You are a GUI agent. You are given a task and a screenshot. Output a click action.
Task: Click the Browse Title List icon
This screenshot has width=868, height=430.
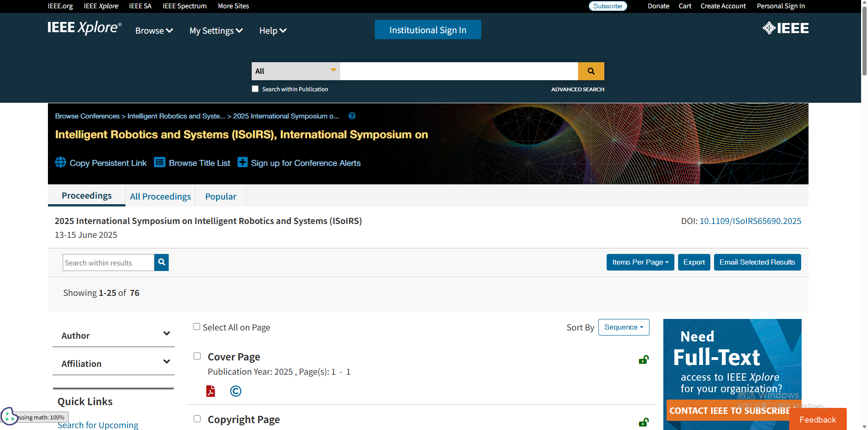[159, 162]
